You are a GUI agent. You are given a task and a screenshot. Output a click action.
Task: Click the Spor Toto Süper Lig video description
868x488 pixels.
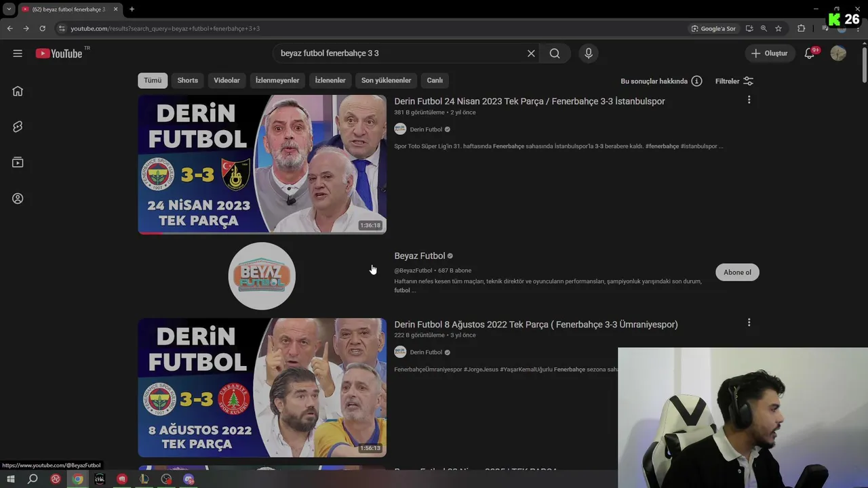coord(559,146)
